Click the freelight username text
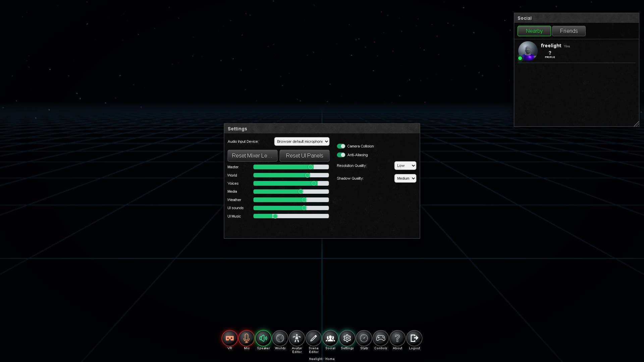 coord(551,46)
